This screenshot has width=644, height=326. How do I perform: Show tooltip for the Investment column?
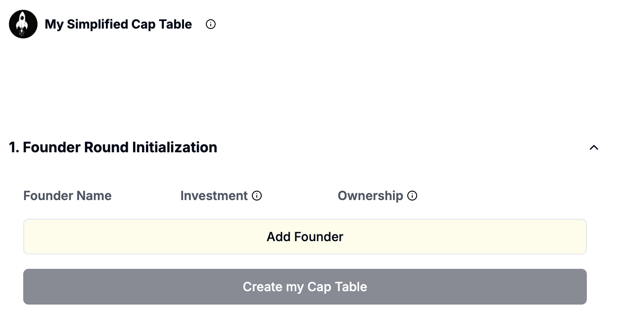coord(257,196)
